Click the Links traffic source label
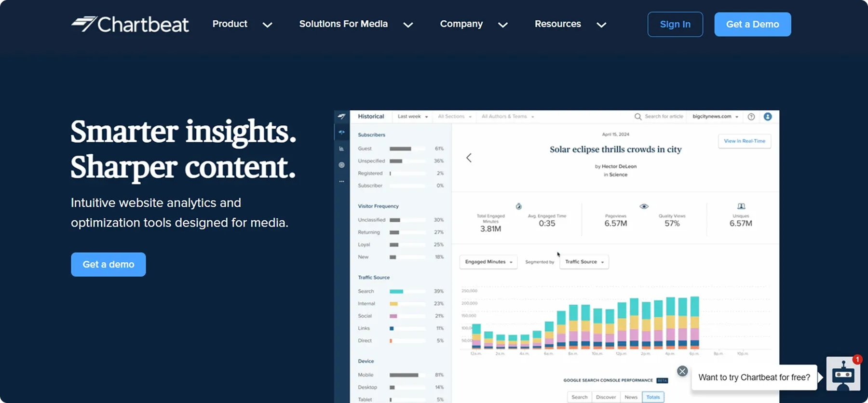 click(364, 328)
